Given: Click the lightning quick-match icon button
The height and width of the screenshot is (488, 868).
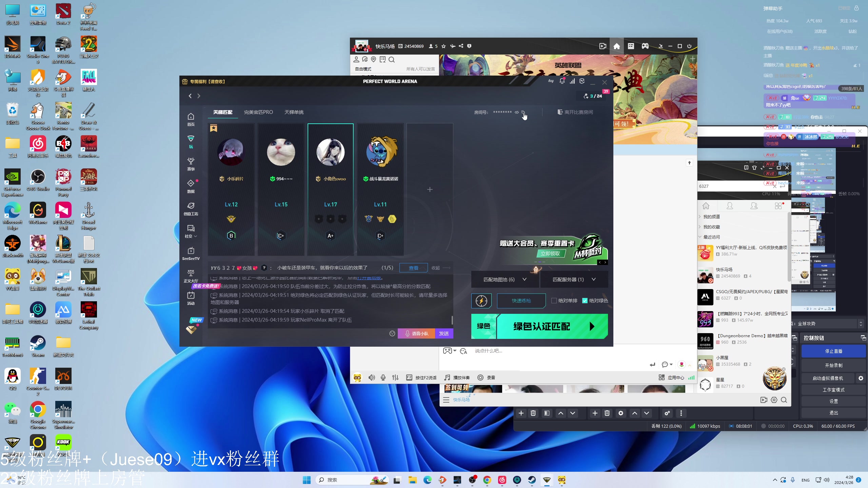Looking at the screenshot, I should 481,301.
